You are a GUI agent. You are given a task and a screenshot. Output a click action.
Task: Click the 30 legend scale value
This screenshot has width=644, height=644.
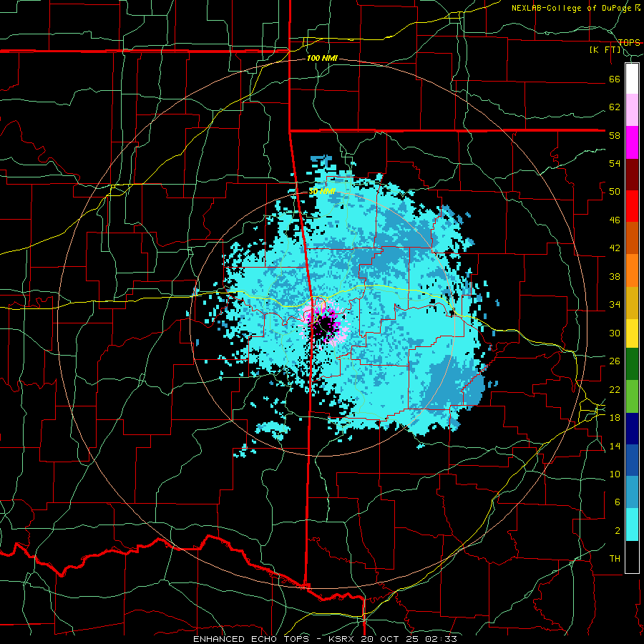(x=615, y=333)
